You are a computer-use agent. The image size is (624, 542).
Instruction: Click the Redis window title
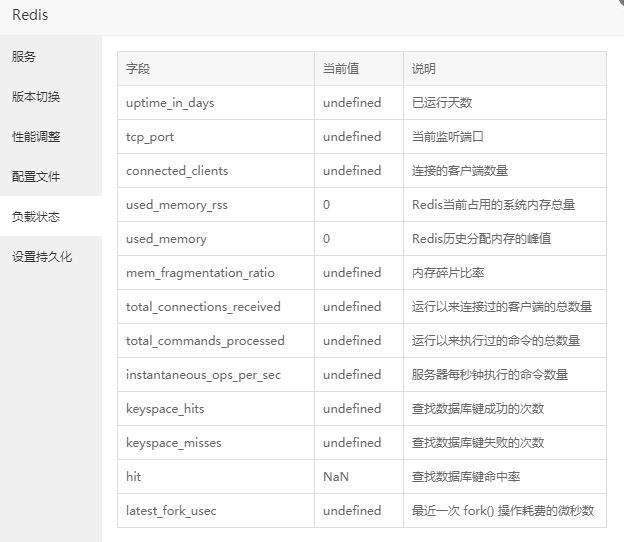click(30, 15)
